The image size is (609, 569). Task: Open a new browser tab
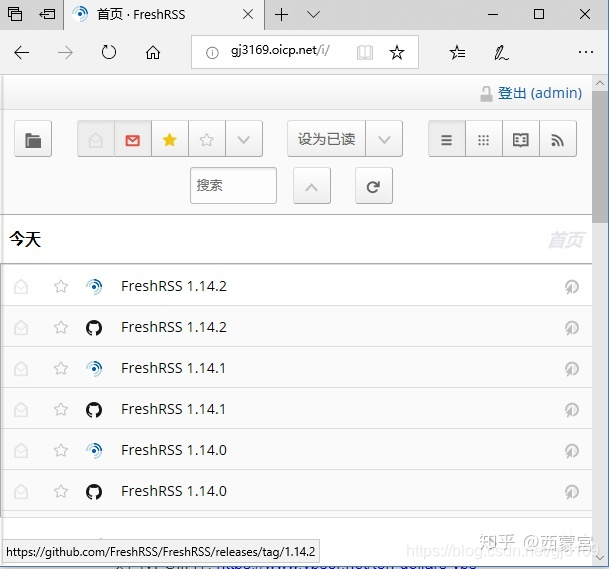tap(282, 15)
